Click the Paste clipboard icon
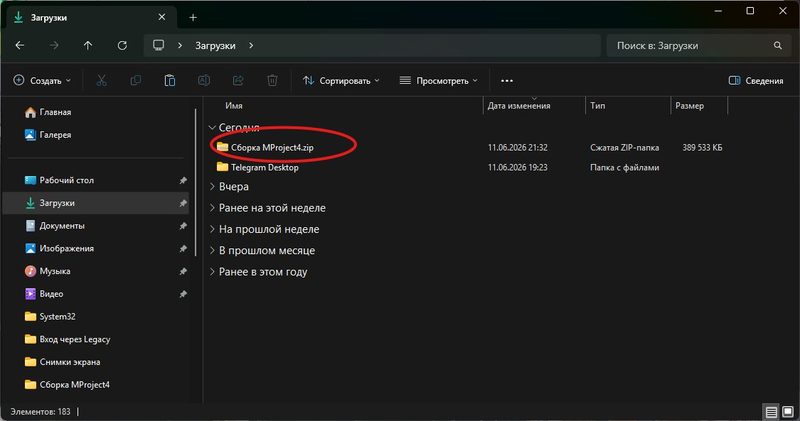The height and width of the screenshot is (421, 800). coord(170,81)
